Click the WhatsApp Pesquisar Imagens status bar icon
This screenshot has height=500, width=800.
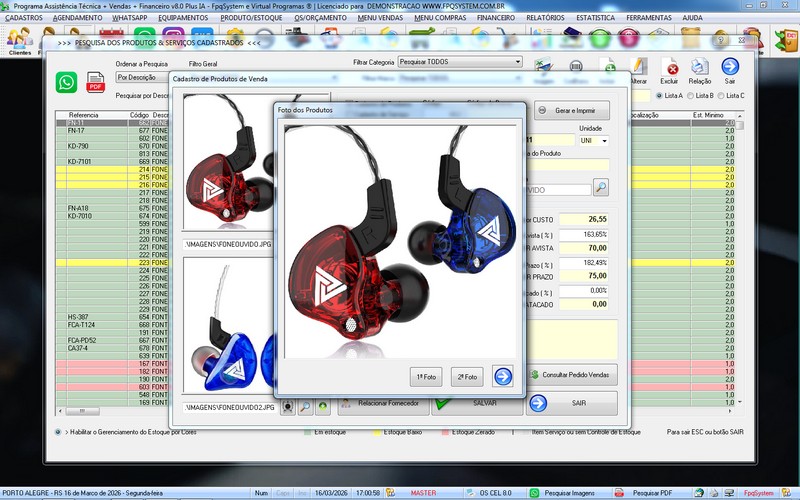(534, 493)
